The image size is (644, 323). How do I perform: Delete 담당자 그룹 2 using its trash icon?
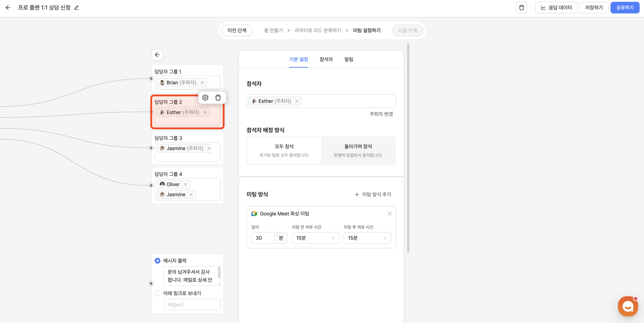click(x=218, y=98)
